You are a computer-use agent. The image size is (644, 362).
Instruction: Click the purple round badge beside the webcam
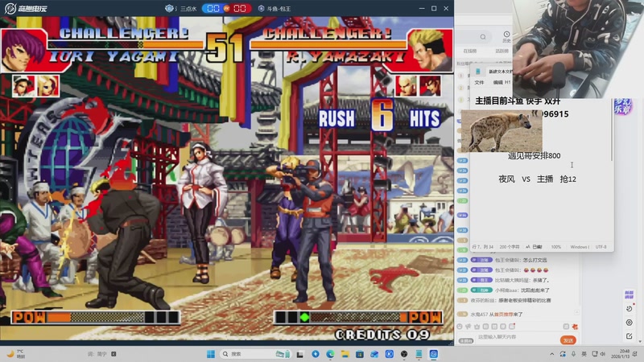point(622,107)
